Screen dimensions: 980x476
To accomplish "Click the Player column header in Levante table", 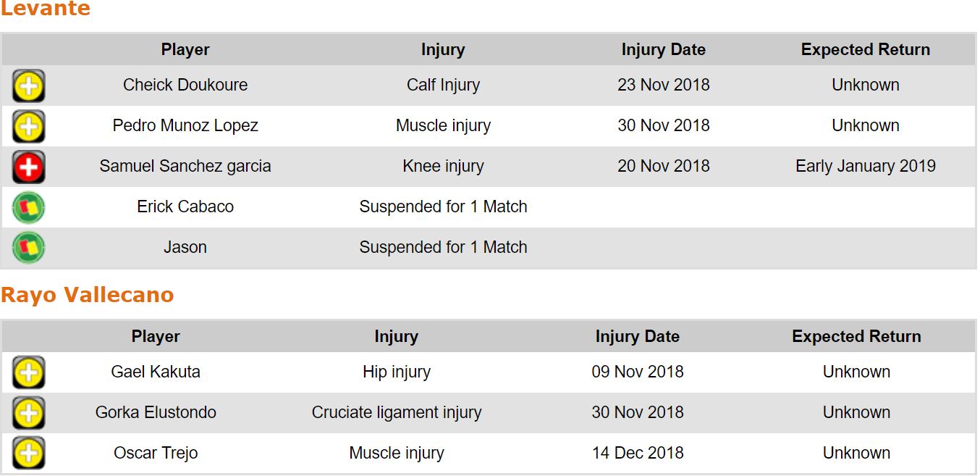I will coord(185,50).
